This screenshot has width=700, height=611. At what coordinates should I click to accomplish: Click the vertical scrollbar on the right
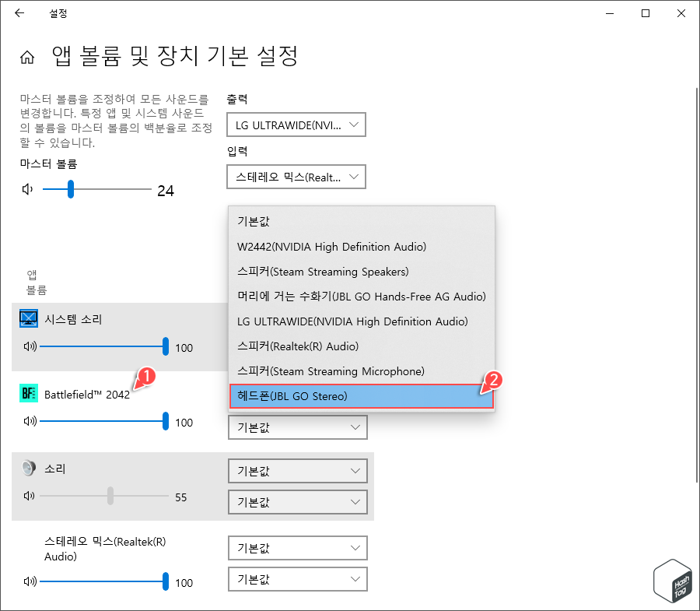pyautogui.click(x=696, y=285)
